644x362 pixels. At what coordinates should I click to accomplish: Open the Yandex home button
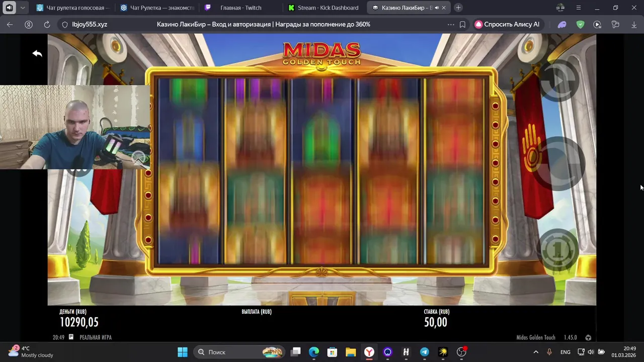coord(29,24)
